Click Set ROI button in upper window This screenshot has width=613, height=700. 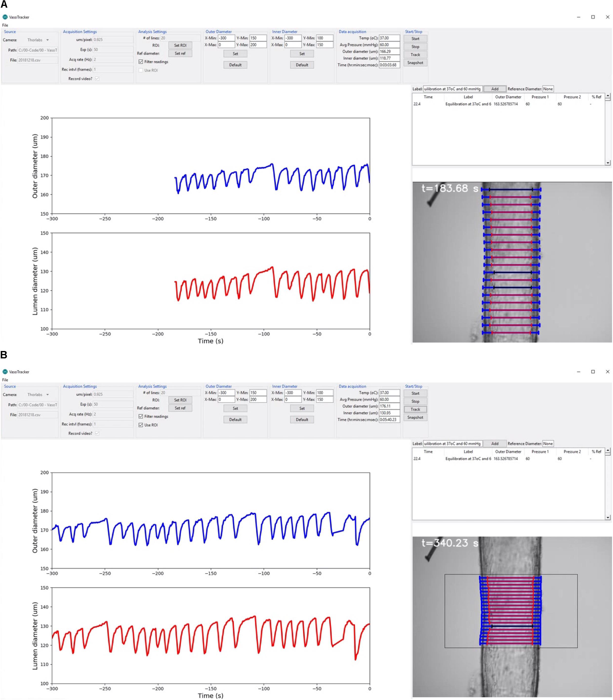click(180, 45)
